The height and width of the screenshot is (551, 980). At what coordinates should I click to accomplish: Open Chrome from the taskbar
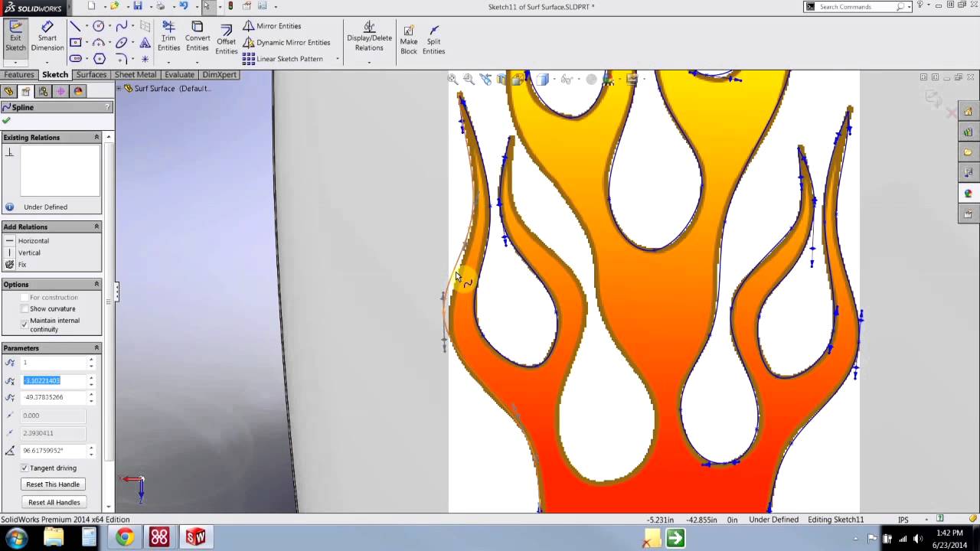pyautogui.click(x=124, y=537)
